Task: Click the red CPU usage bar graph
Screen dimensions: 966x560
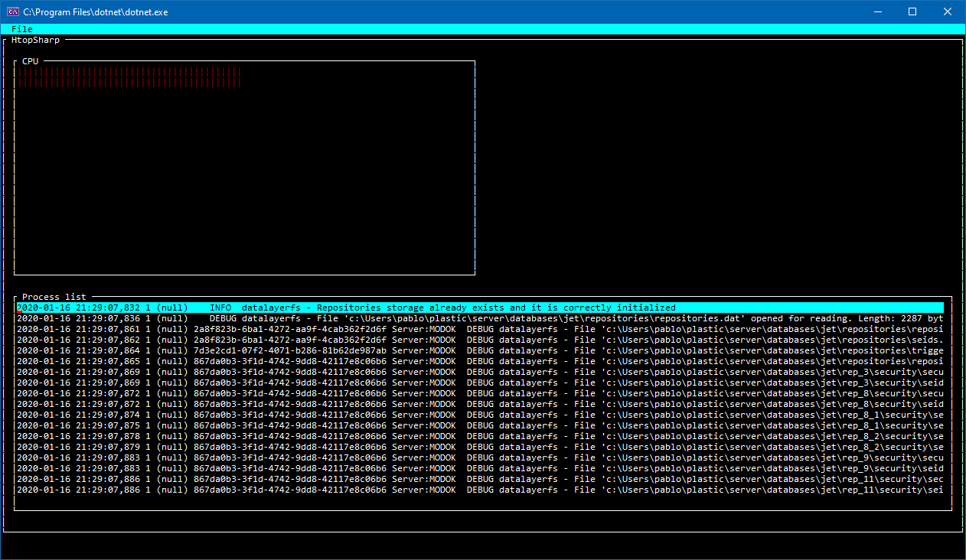Action: [x=129, y=77]
